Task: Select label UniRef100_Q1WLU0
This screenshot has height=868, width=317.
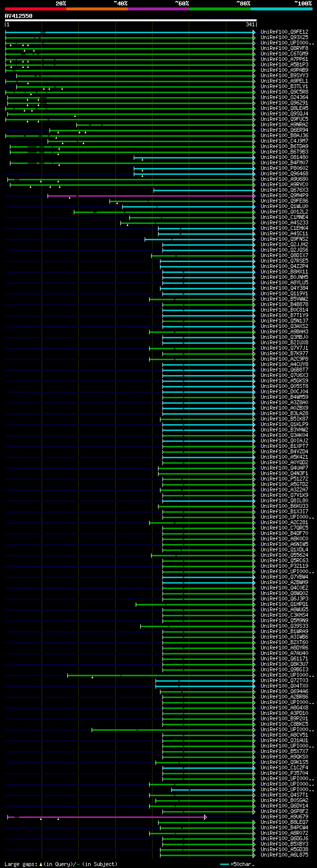Action: tap(284, 207)
